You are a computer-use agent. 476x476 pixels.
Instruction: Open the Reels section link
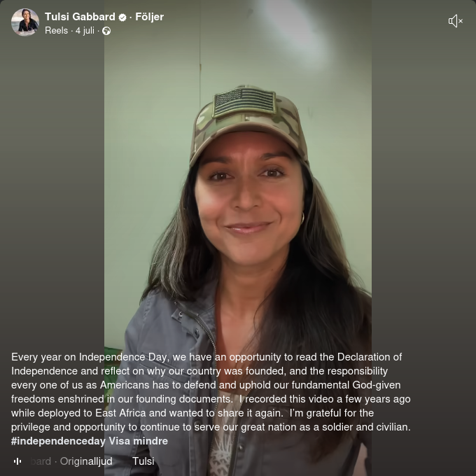pos(57,31)
